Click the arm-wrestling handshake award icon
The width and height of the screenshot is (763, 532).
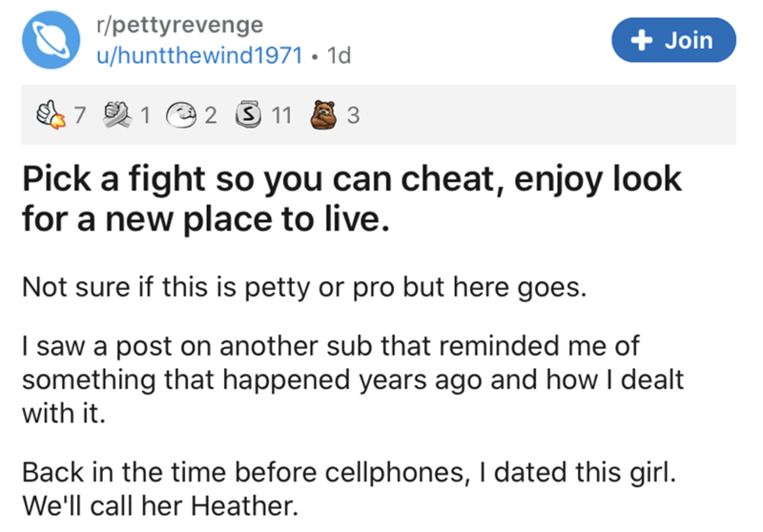(114, 119)
